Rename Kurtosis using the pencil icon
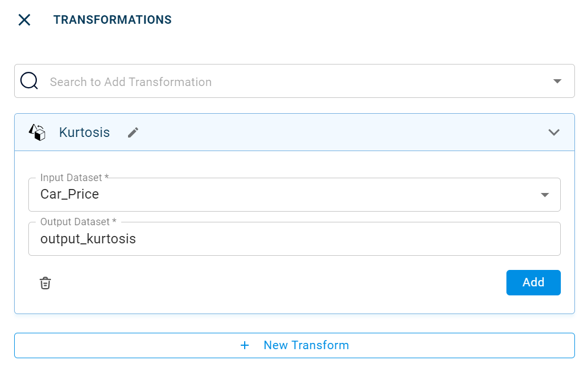 tap(133, 132)
